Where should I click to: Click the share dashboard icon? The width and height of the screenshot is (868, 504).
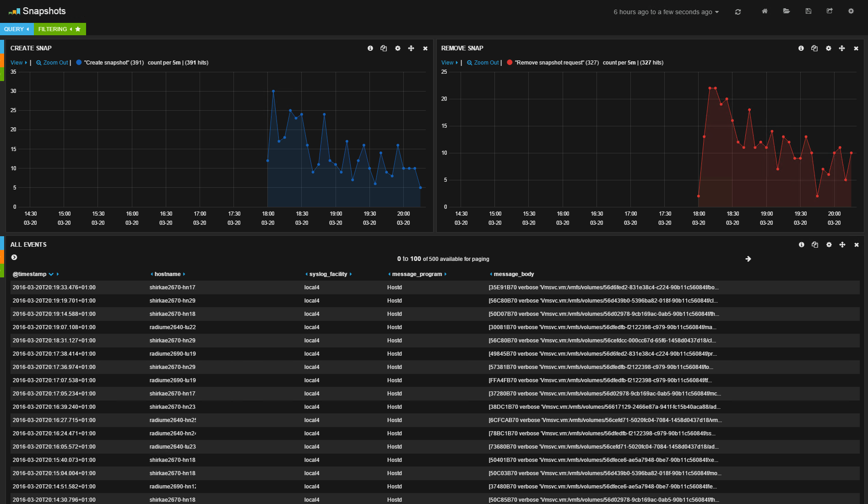[830, 11]
